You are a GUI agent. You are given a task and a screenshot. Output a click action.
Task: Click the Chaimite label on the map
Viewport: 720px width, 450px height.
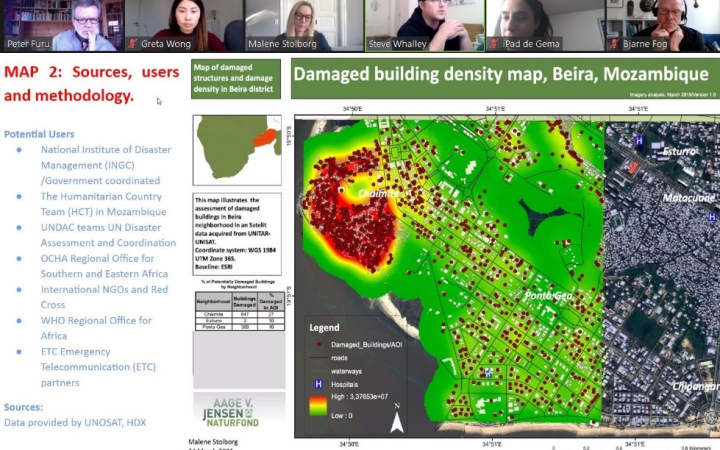tap(380, 193)
